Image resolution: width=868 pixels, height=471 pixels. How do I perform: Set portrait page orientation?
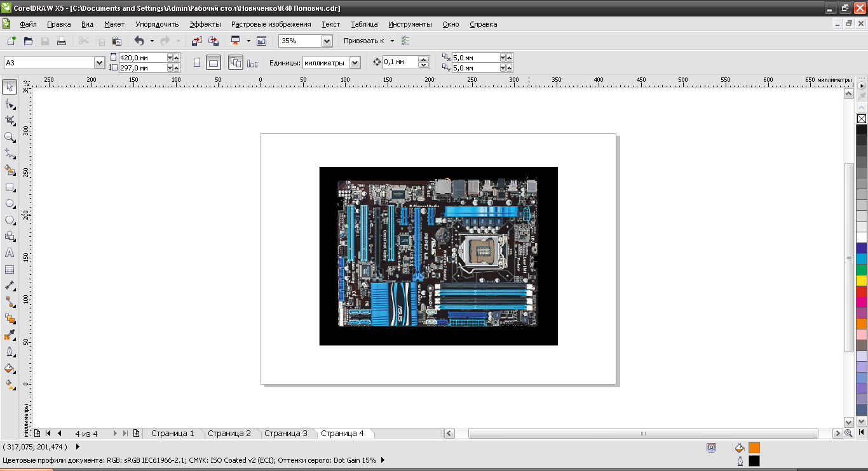(x=197, y=63)
